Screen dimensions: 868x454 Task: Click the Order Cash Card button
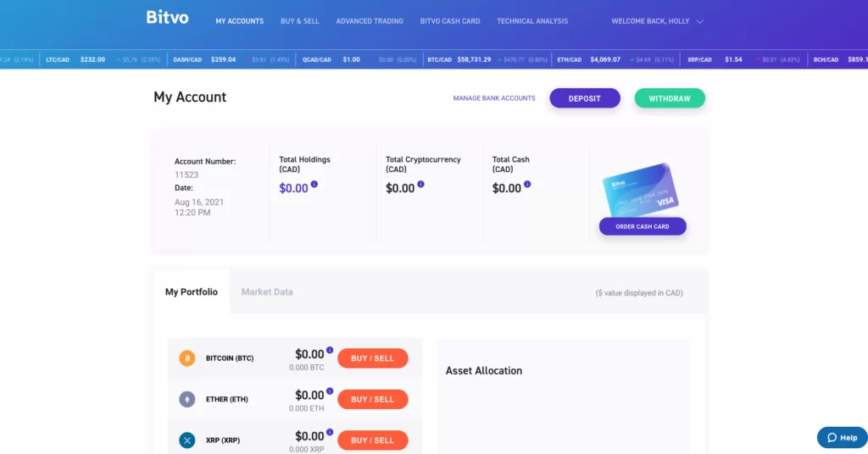[643, 226]
